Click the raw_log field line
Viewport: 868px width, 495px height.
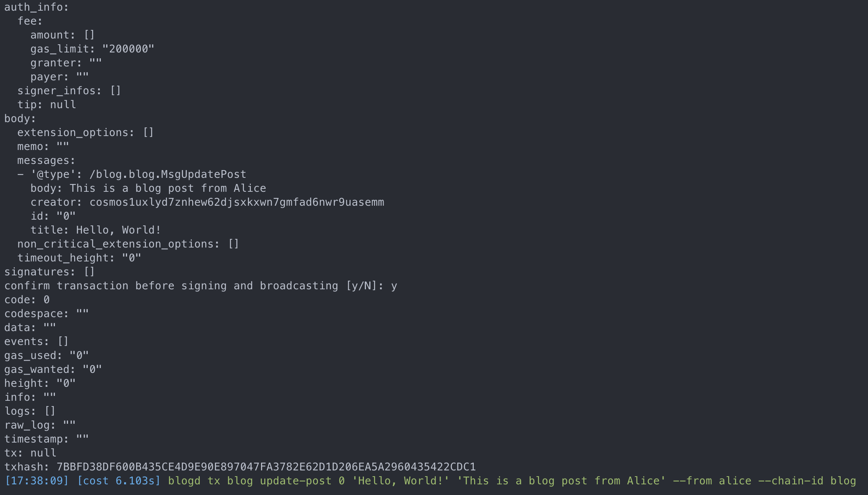tap(40, 425)
